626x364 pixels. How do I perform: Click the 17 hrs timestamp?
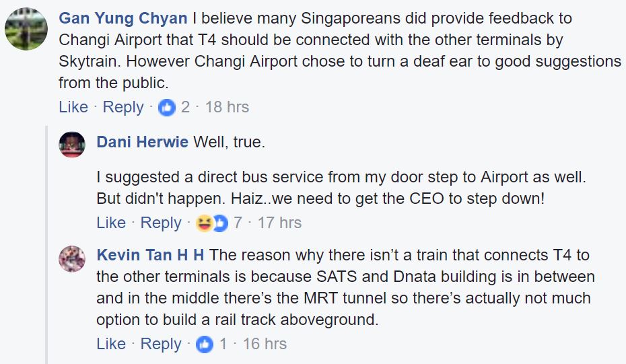click(x=279, y=223)
